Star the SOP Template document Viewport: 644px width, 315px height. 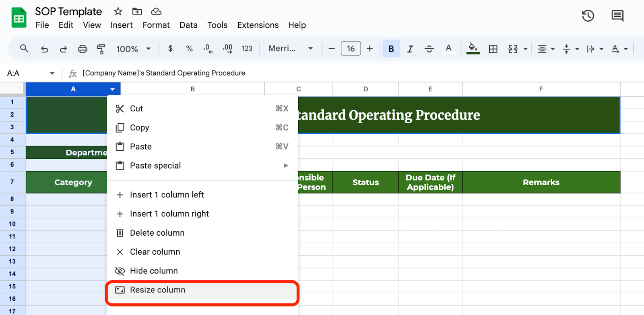118,11
